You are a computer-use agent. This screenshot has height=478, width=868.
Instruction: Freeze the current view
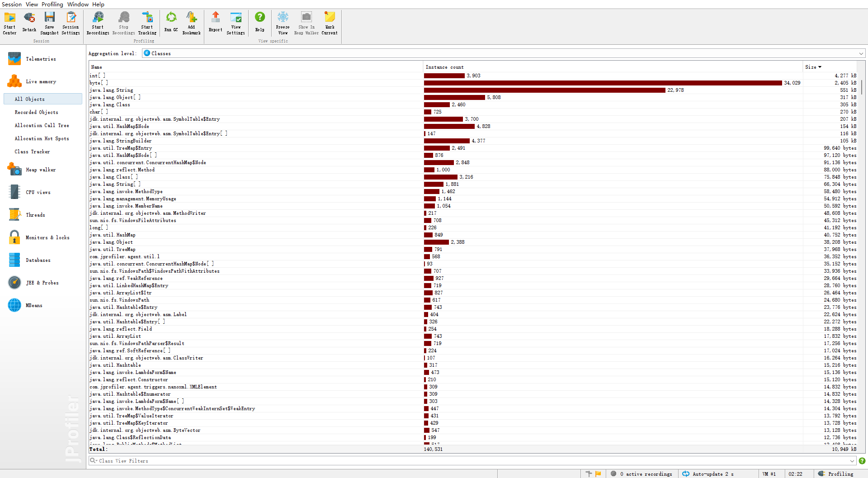click(283, 24)
